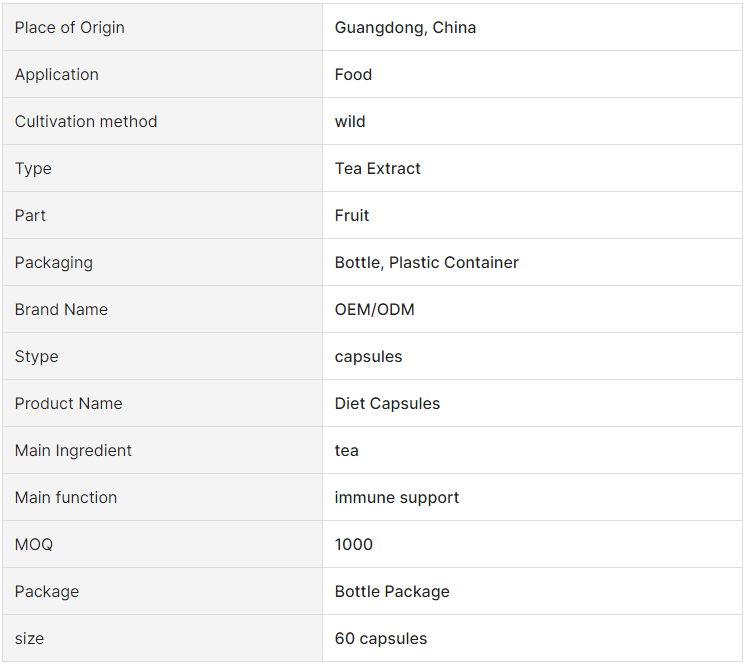Click the Brand Name label
This screenshot has width=745, height=665.
click(61, 310)
